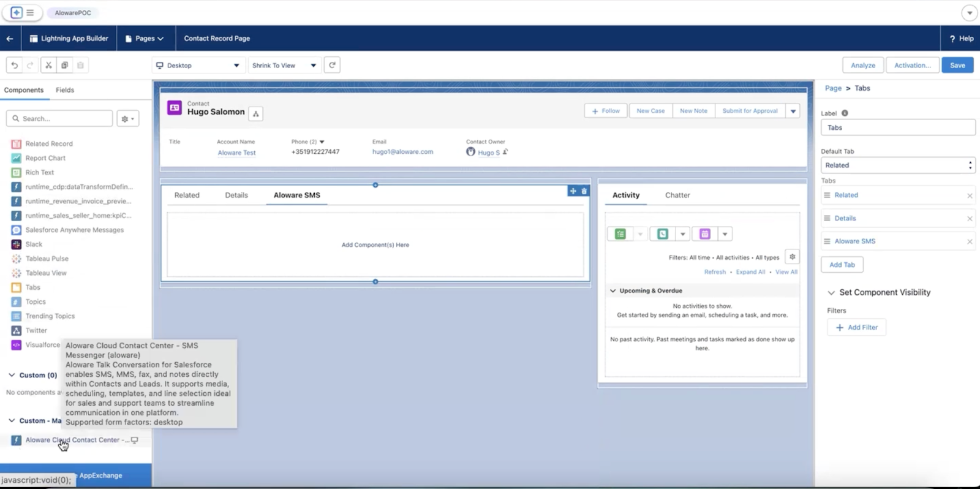Click the activity timeline settings gear

click(x=792, y=257)
